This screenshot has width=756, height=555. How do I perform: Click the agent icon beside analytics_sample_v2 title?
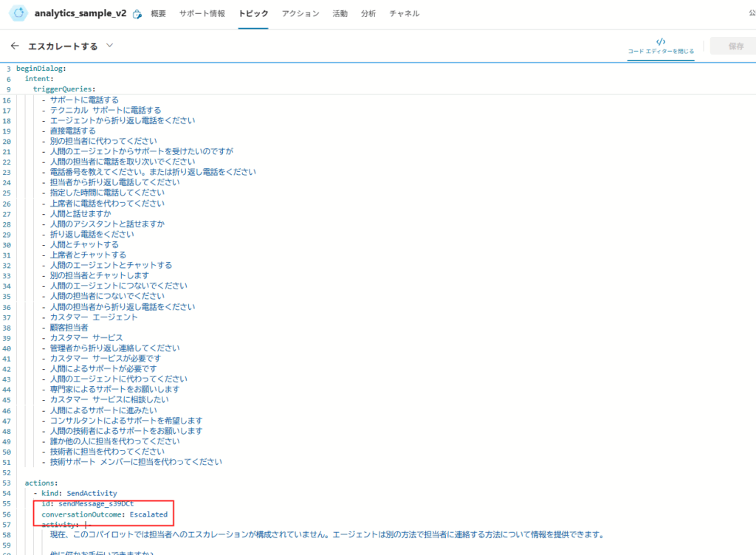[x=137, y=14]
